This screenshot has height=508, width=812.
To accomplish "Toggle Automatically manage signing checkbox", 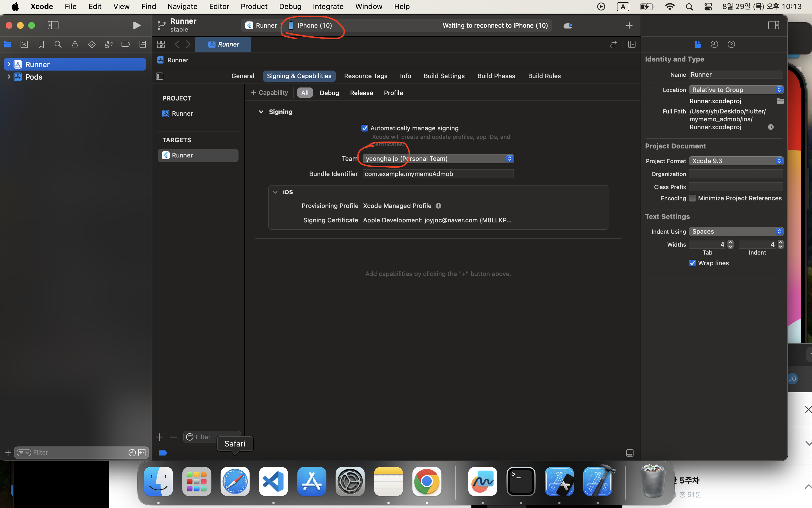I will [x=365, y=128].
